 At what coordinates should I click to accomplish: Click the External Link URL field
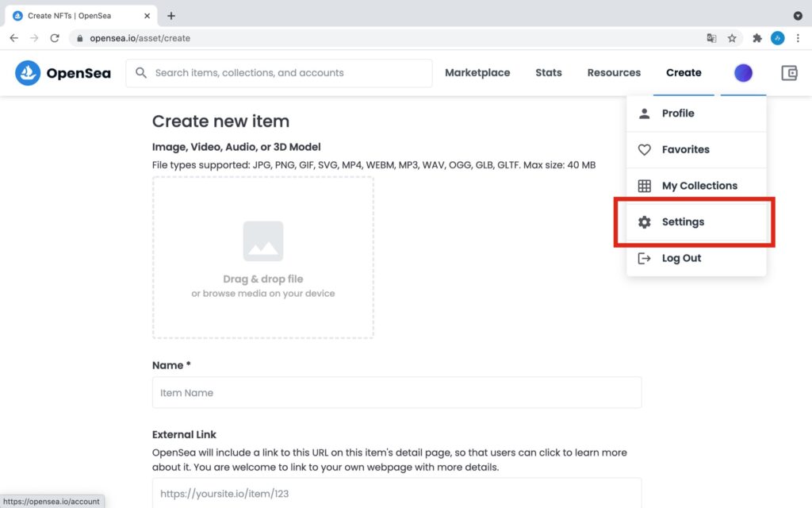(396, 493)
